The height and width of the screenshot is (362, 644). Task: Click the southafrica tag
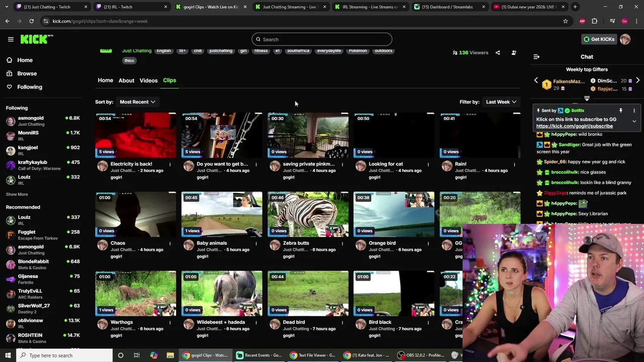(x=298, y=51)
